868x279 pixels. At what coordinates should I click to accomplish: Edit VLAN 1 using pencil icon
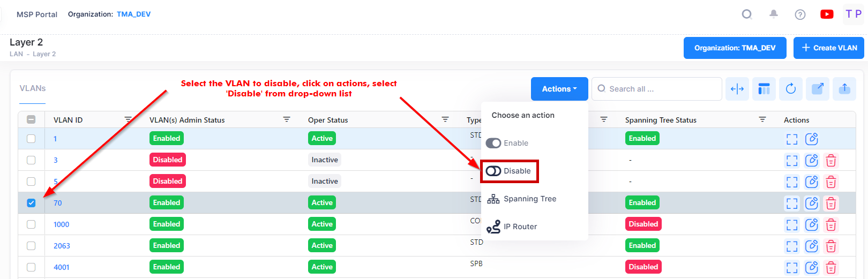(812, 139)
